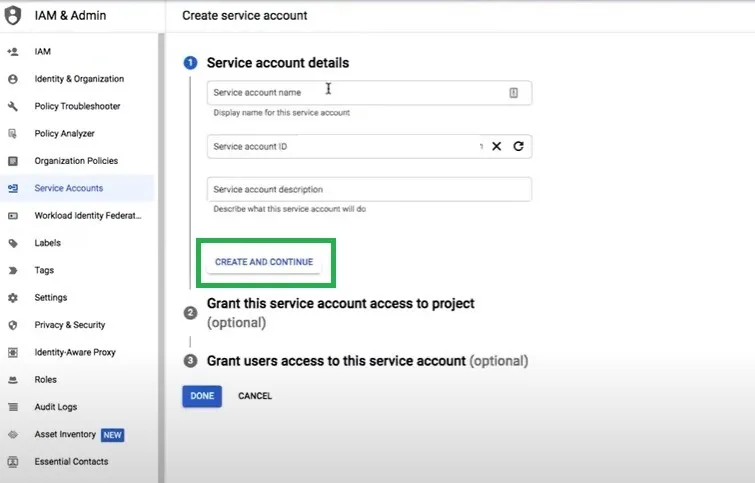This screenshot has width=755, height=483.
Task: Click the Workload Identity Federation icon
Action: pos(13,216)
